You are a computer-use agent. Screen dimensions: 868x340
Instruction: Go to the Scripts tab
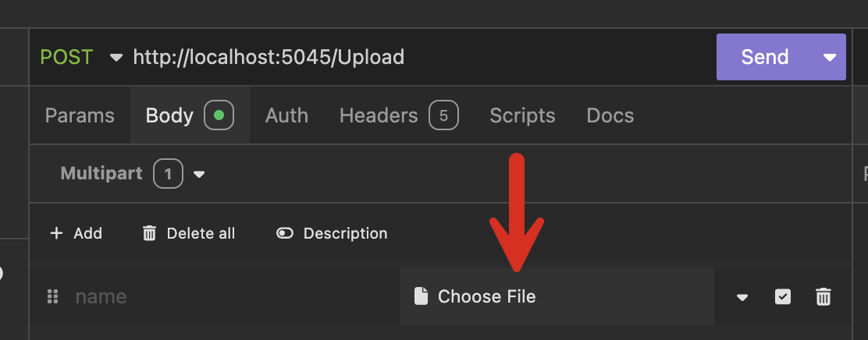522,115
